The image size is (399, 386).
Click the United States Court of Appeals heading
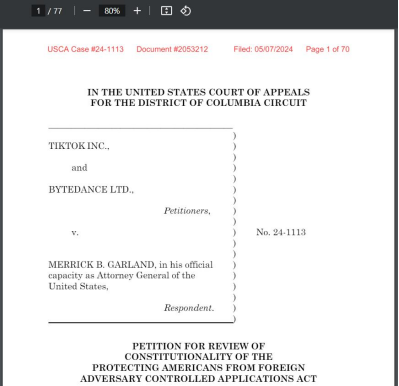tap(199, 97)
